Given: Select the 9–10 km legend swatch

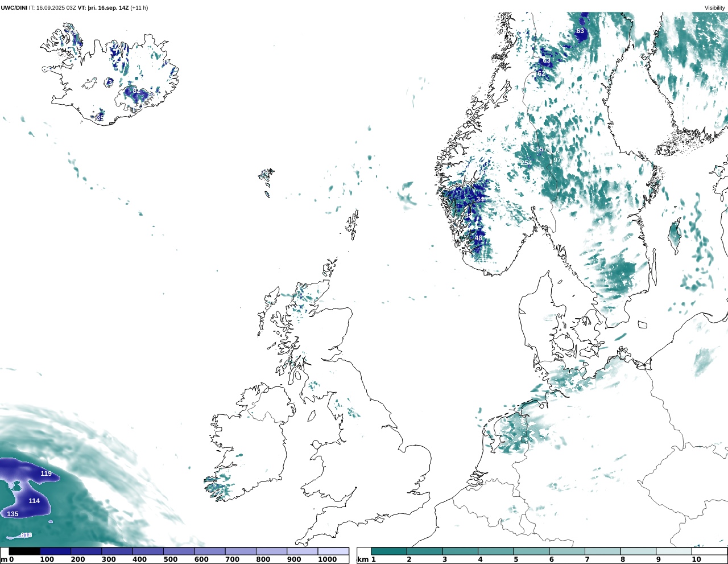Looking at the screenshot, I should point(674,551).
